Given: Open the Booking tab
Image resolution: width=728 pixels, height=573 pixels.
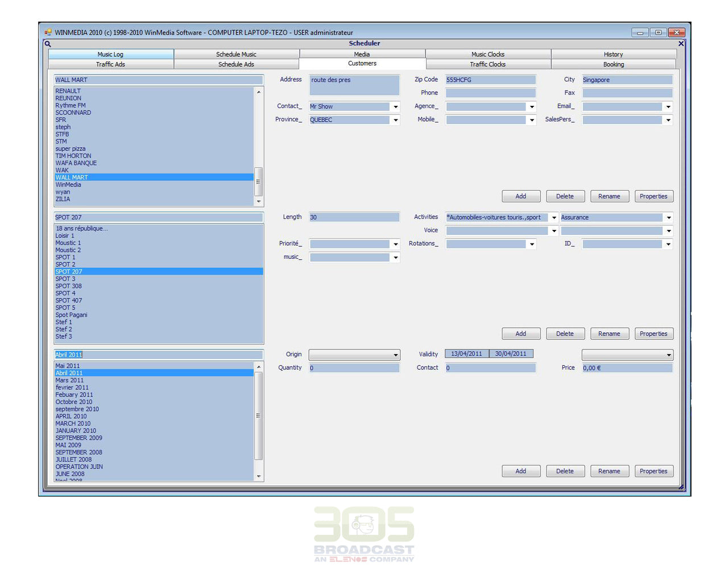Looking at the screenshot, I should pos(613,64).
